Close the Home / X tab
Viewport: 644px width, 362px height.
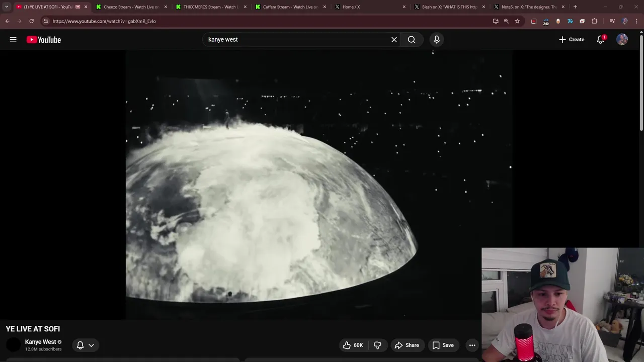pos(404,7)
